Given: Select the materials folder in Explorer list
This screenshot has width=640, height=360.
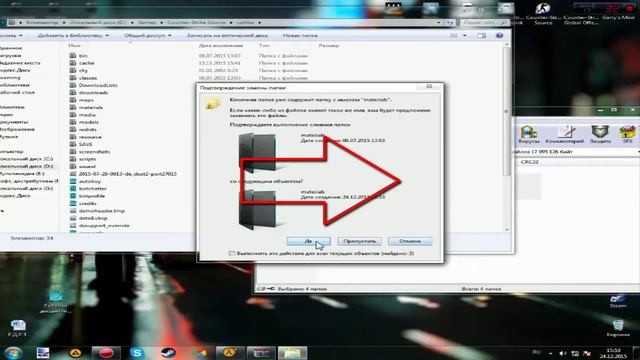Looking at the screenshot, I should coord(91,107).
